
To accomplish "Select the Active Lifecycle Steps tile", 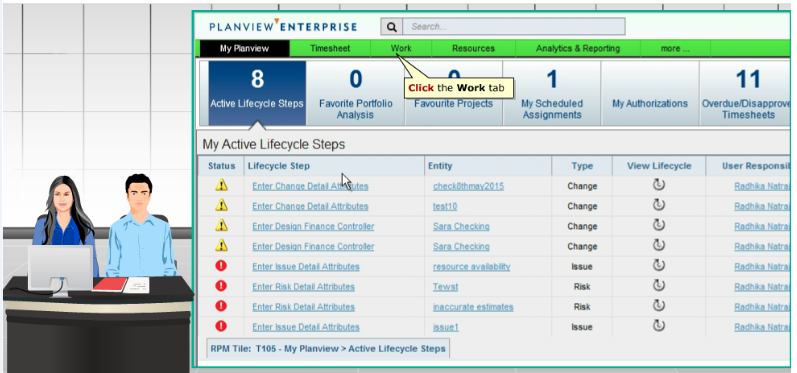I will (x=257, y=93).
